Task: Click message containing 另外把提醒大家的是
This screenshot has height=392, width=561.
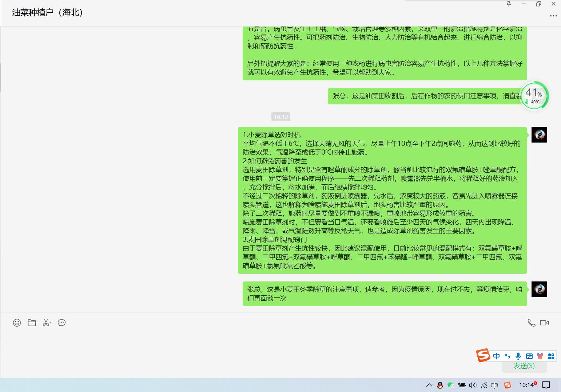Action: coord(385,53)
